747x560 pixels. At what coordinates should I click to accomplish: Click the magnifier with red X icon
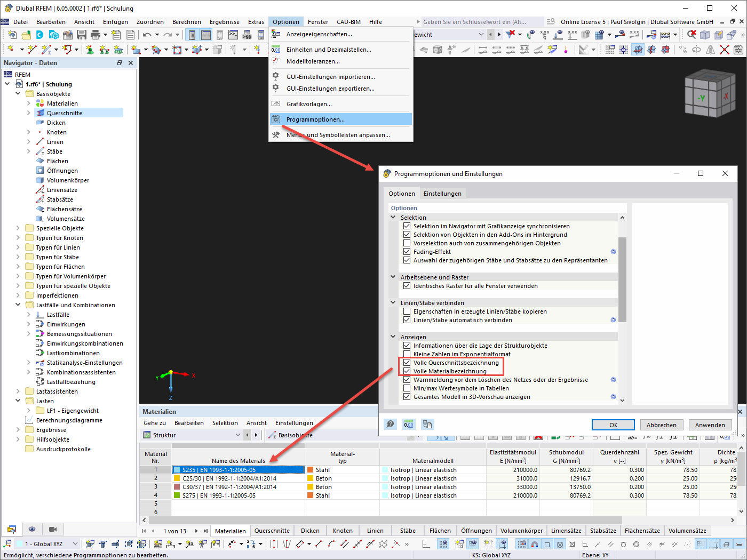692,35
